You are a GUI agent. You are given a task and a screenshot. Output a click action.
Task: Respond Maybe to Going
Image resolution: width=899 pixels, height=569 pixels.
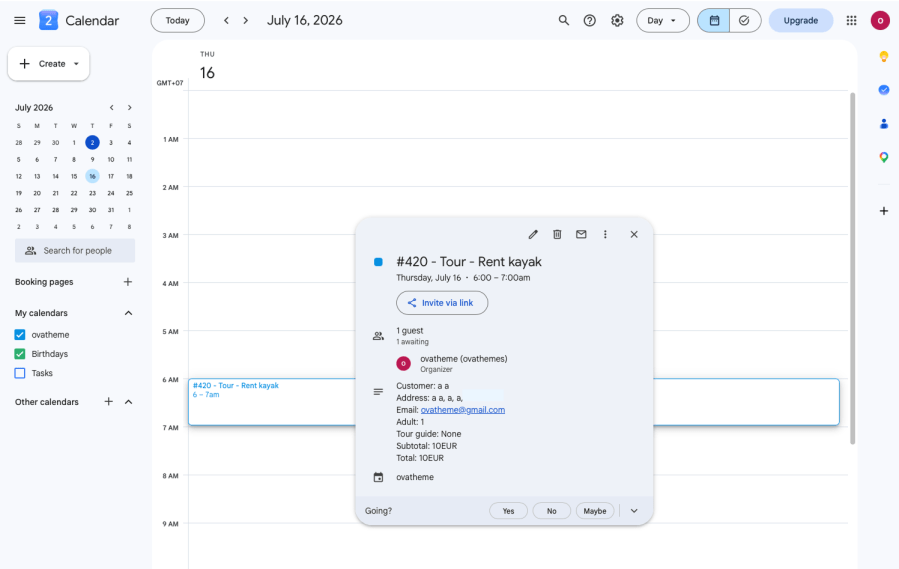[595, 511]
